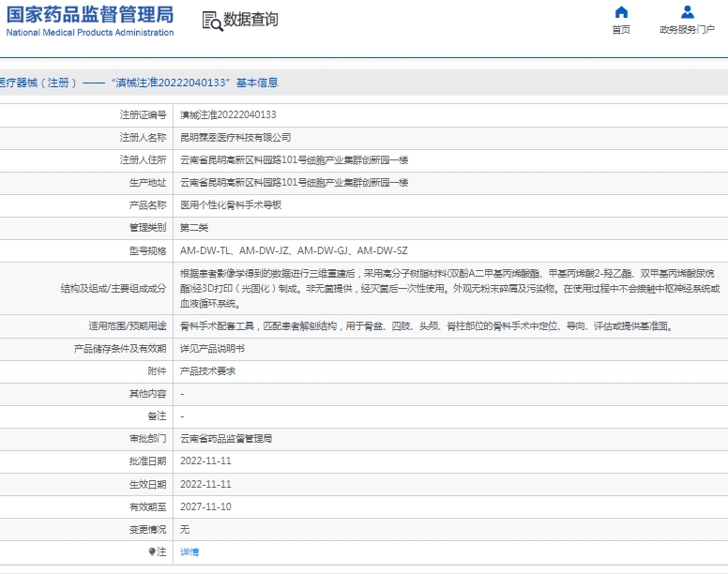Click the 适用范围/预期用途 label
This screenshot has height=574, width=728.
click(128, 326)
